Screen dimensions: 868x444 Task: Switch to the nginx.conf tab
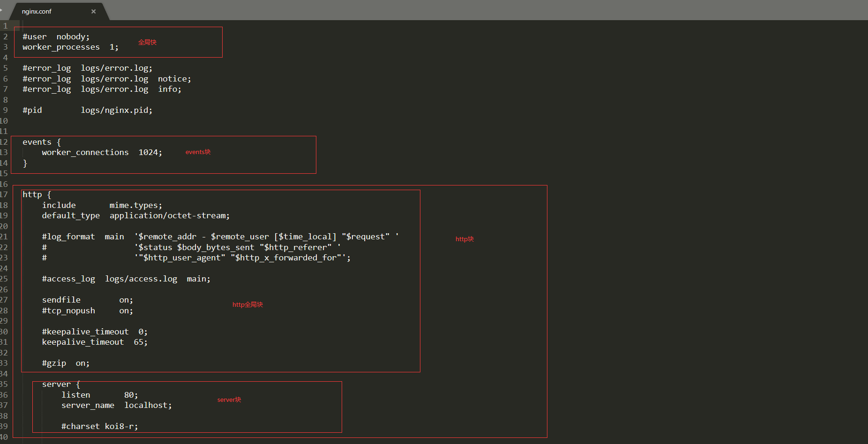[x=37, y=11]
